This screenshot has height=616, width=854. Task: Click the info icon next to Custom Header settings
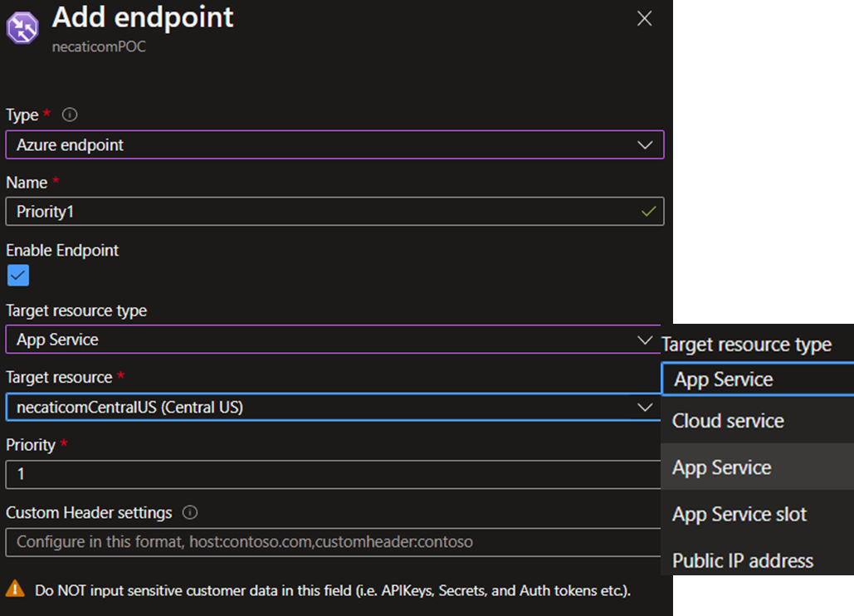pos(190,512)
